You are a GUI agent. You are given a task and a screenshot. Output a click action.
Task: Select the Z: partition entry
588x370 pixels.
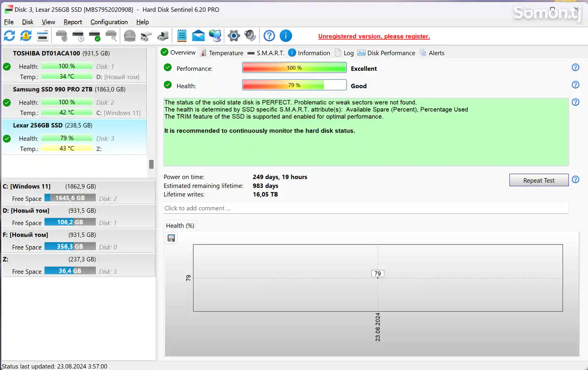point(79,265)
